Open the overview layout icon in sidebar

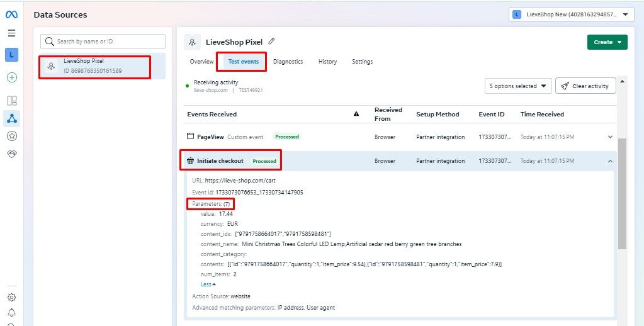pyautogui.click(x=11, y=101)
